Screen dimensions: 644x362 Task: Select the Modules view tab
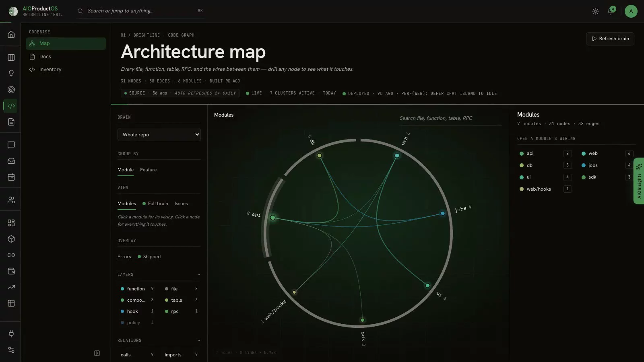(127, 204)
